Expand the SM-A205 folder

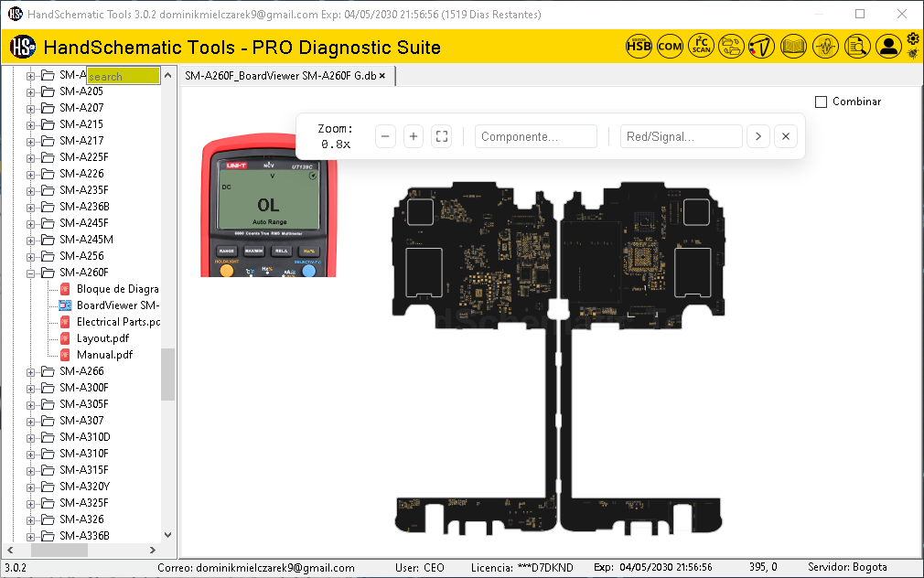[x=30, y=92]
